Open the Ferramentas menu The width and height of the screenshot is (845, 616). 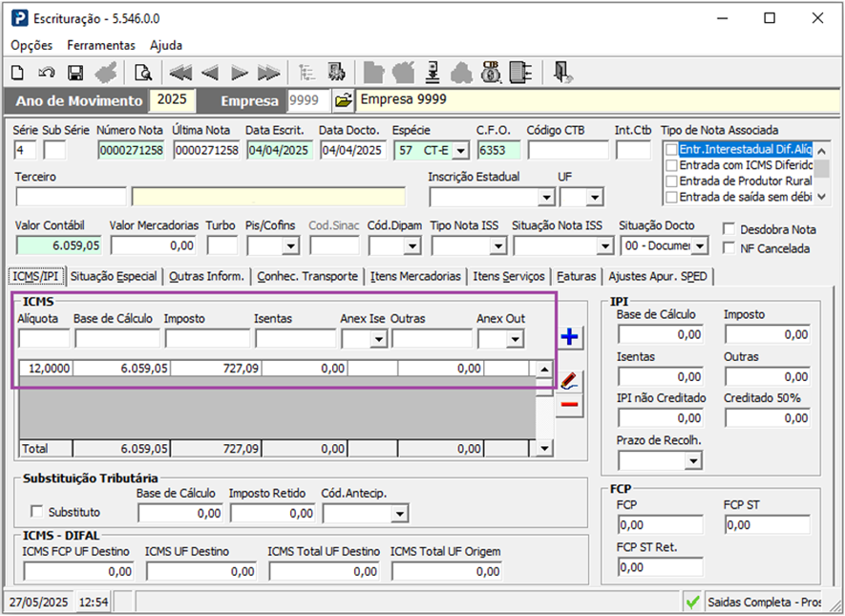[101, 45]
